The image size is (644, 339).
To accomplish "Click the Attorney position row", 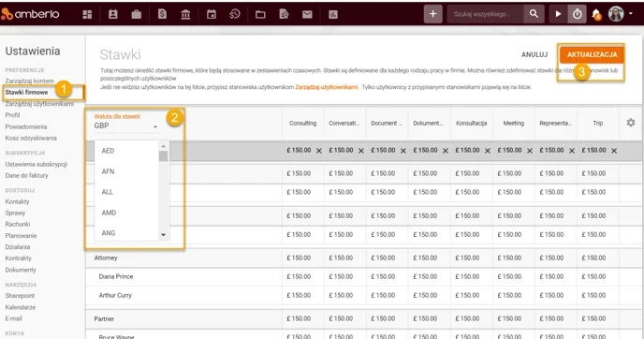I will [x=106, y=258].
